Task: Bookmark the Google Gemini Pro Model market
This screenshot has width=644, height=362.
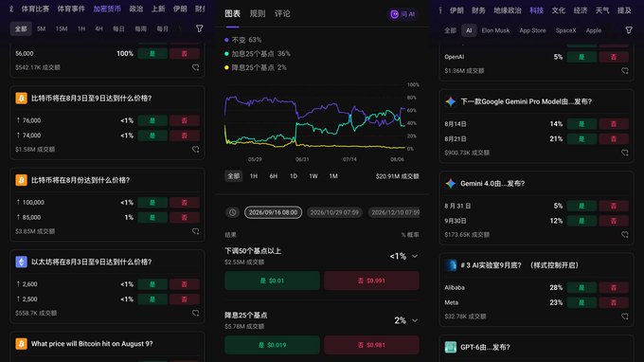Action: [625, 153]
